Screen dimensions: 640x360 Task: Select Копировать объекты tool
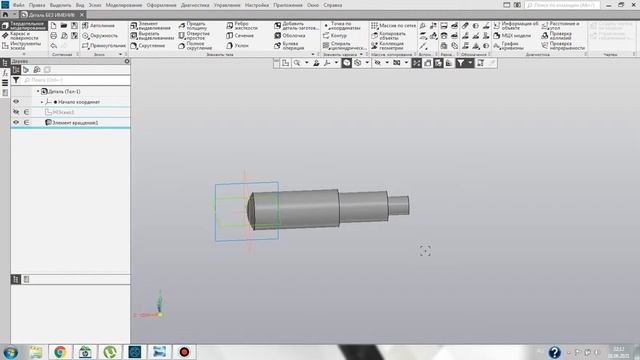(x=389, y=36)
